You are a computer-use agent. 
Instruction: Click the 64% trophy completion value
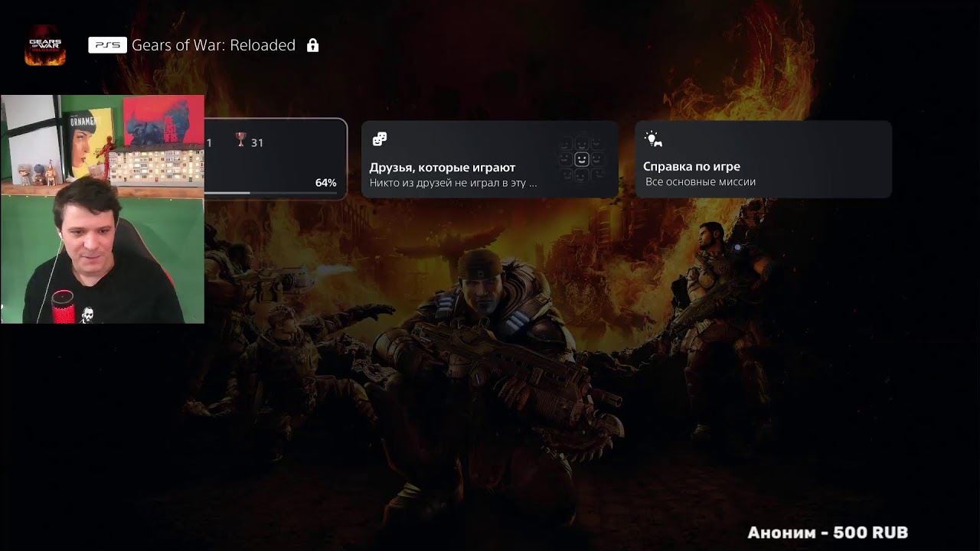tap(325, 183)
